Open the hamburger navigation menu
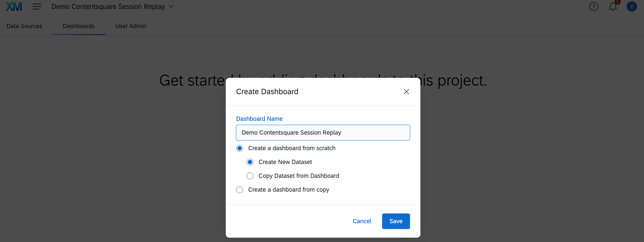This screenshot has width=644, height=242. pyautogui.click(x=37, y=6)
